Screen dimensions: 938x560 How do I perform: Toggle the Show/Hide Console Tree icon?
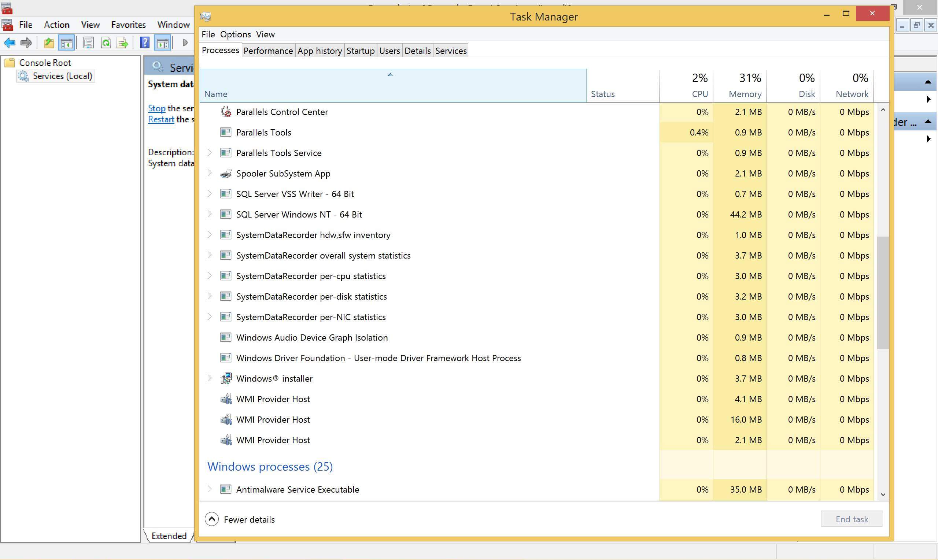(x=66, y=42)
